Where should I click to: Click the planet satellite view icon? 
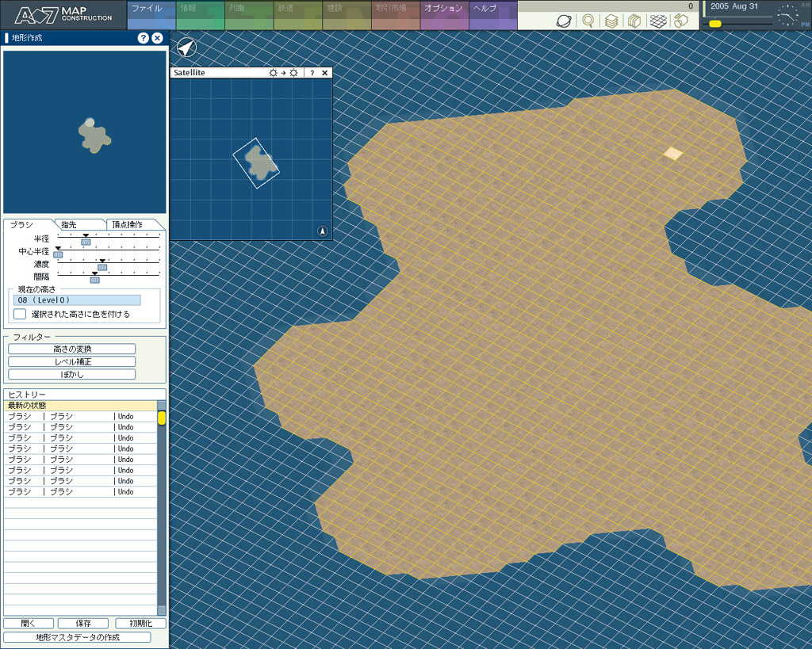pos(564,21)
